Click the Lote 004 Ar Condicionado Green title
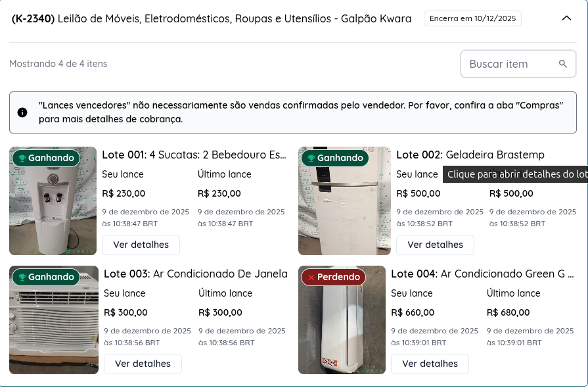Image resolution: width=588 pixels, height=388 pixels. (x=482, y=274)
